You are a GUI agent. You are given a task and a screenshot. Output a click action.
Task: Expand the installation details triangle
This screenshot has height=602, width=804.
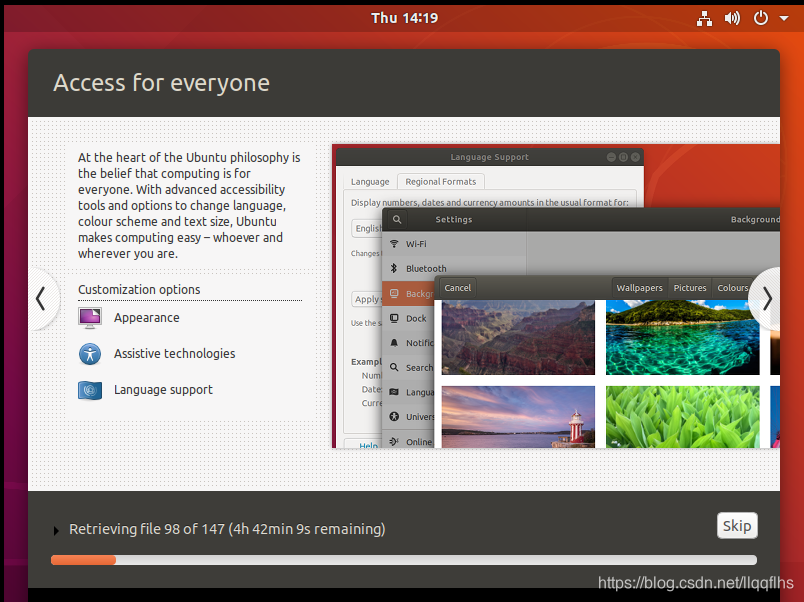[x=56, y=531]
